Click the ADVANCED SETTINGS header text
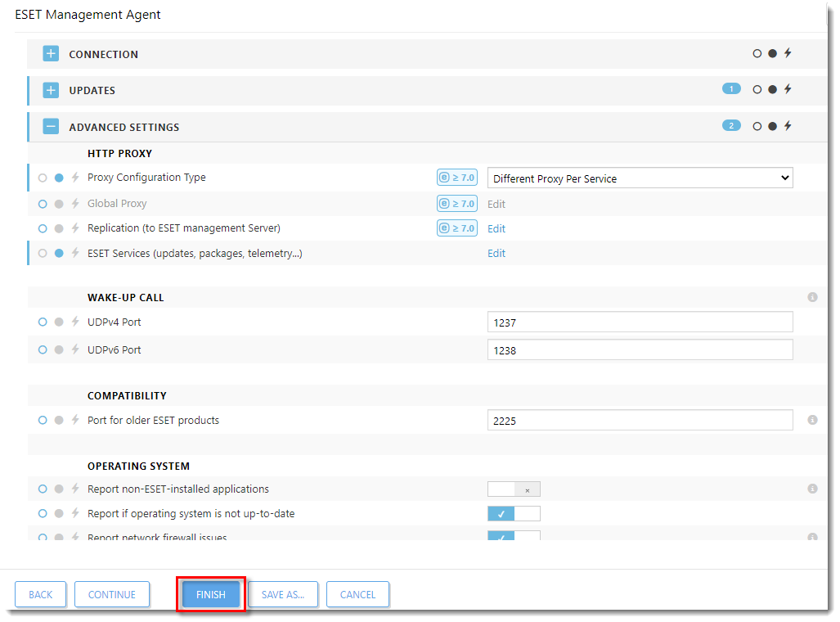840x622 pixels. 124,128
